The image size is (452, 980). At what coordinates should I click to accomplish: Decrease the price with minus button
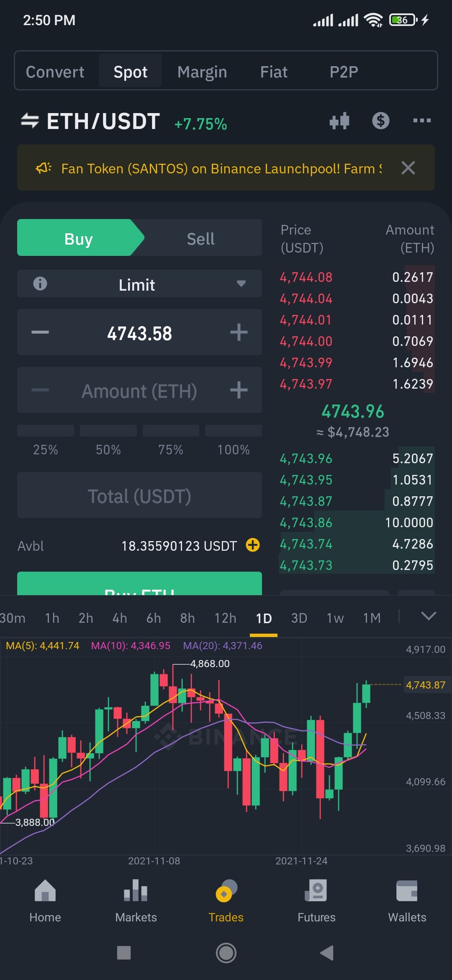[40, 333]
